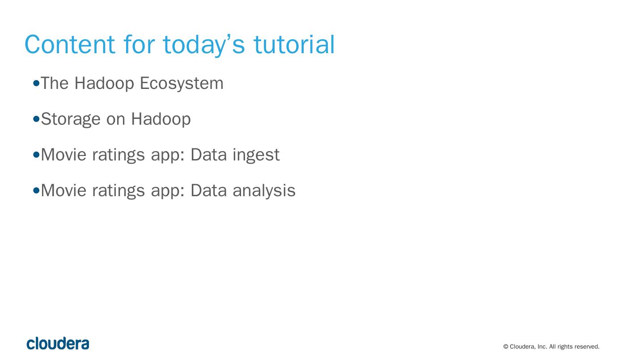
Task: Click the bullet dot before the Data ingest line
Action: [x=37, y=155]
